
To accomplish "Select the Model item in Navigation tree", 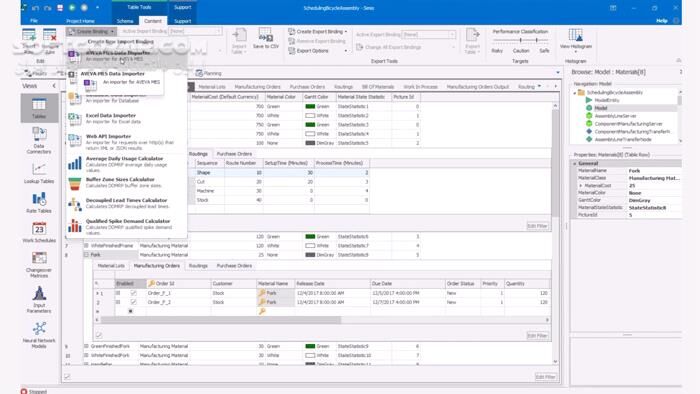I will click(x=601, y=108).
